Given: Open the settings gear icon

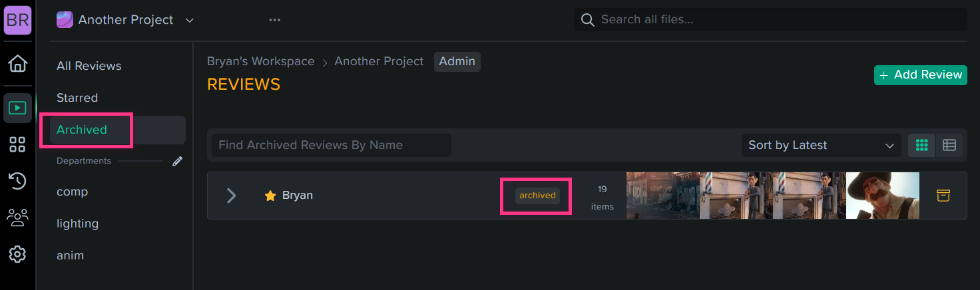Looking at the screenshot, I should point(17,254).
